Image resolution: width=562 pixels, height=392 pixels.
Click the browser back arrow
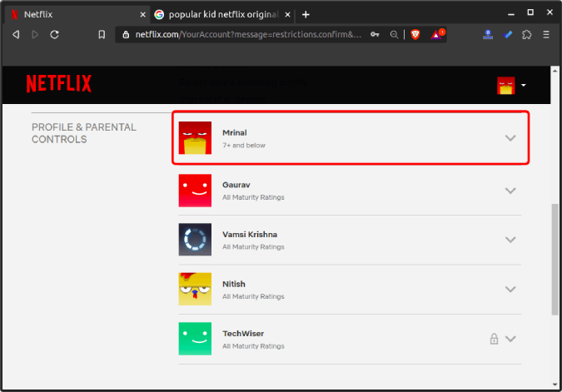tap(16, 35)
